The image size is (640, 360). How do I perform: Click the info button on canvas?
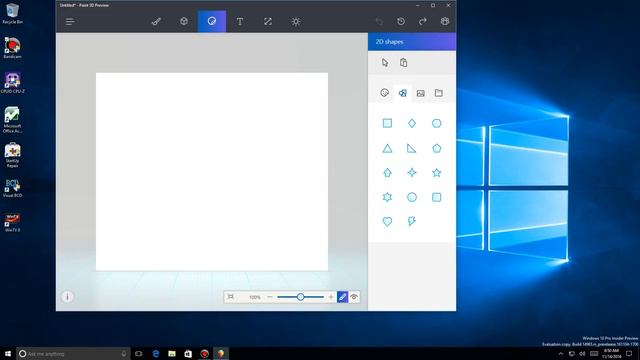(67, 297)
